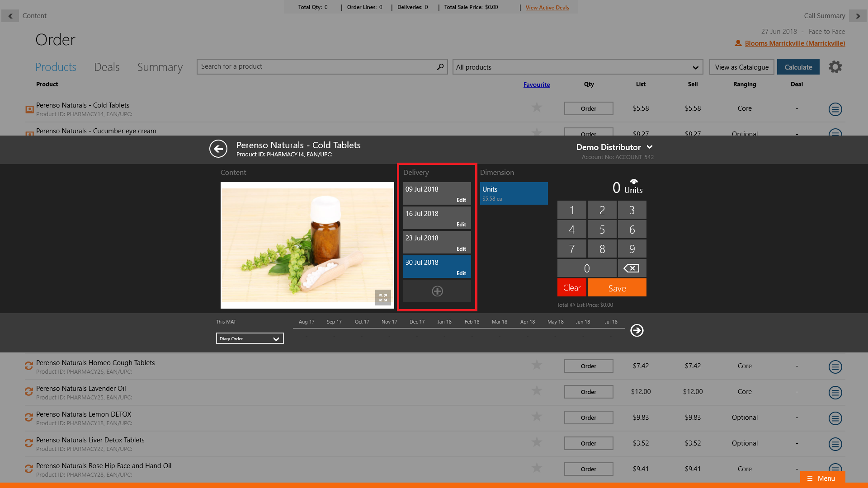Image resolution: width=868 pixels, height=488 pixels.
Task: Switch to the Deals tab
Action: point(107,67)
